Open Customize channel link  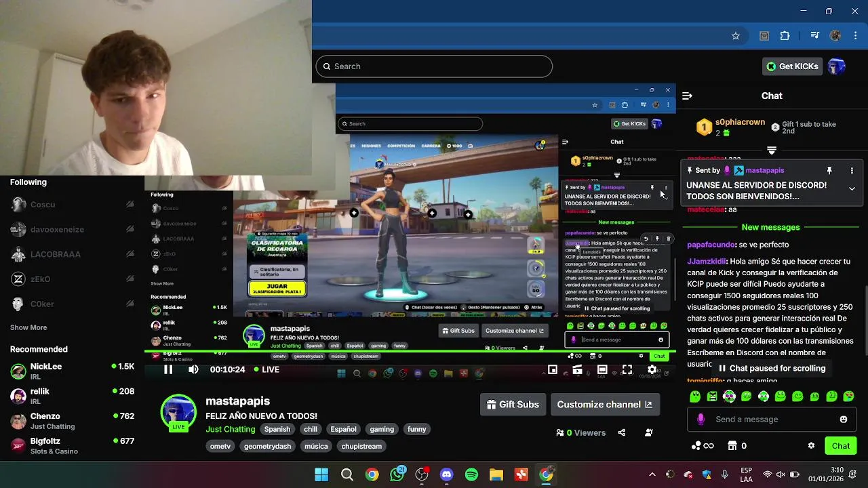coord(604,405)
